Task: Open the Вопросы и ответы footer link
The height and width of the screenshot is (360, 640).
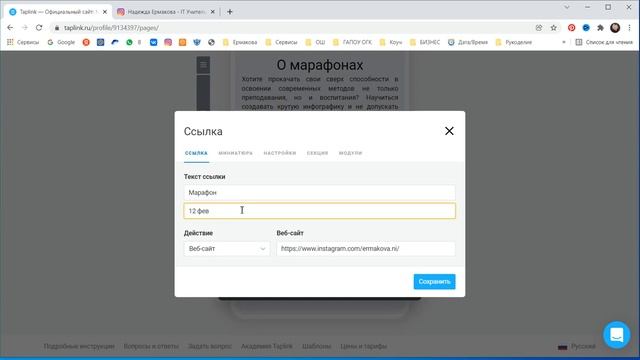Action: (151, 346)
